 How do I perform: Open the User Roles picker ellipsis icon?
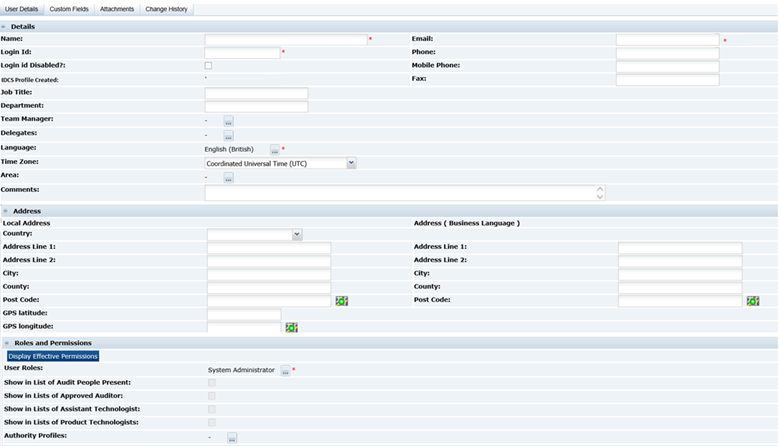pyautogui.click(x=285, y=371)
